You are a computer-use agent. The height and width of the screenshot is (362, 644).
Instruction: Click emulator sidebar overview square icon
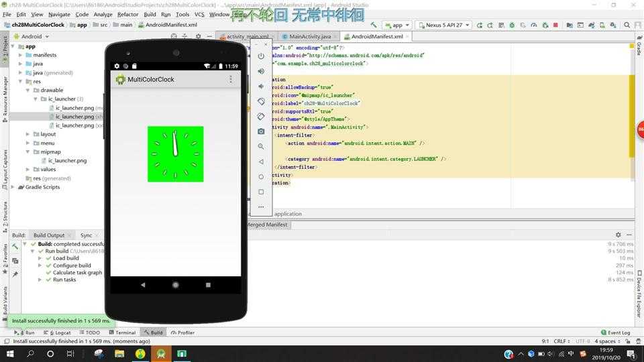[x=261, y=192]
